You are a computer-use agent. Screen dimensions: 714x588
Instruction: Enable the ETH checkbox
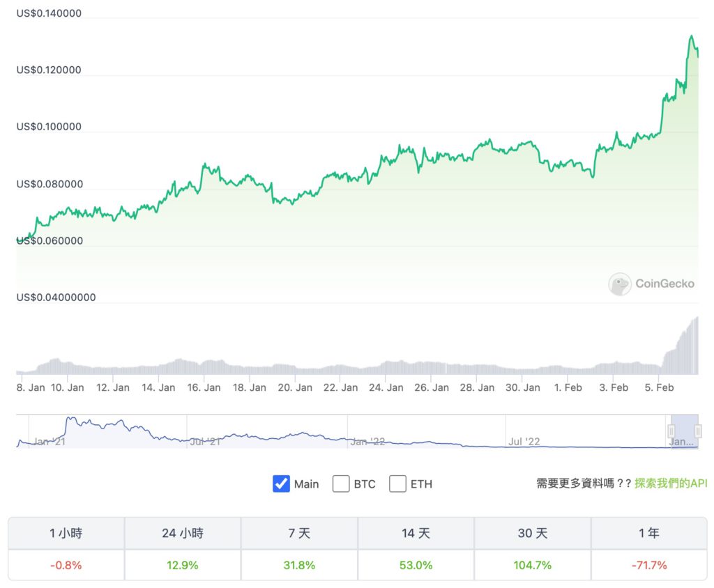tap(397, 483)
